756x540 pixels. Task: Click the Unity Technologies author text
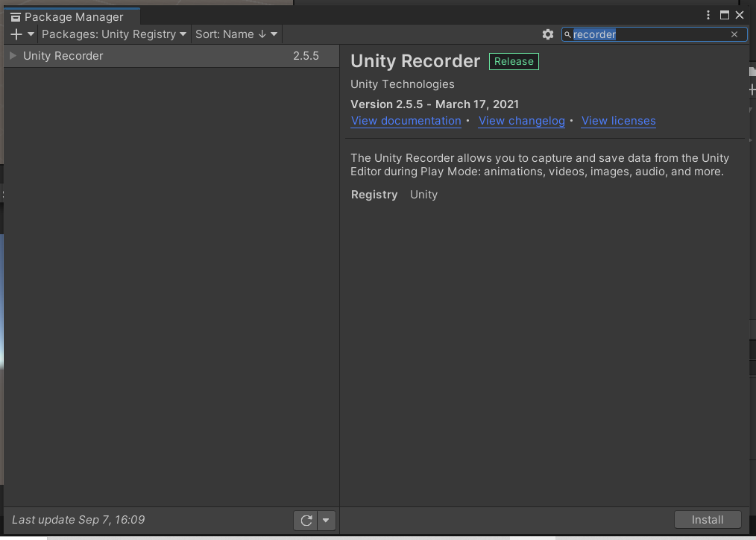click(402, 84)
